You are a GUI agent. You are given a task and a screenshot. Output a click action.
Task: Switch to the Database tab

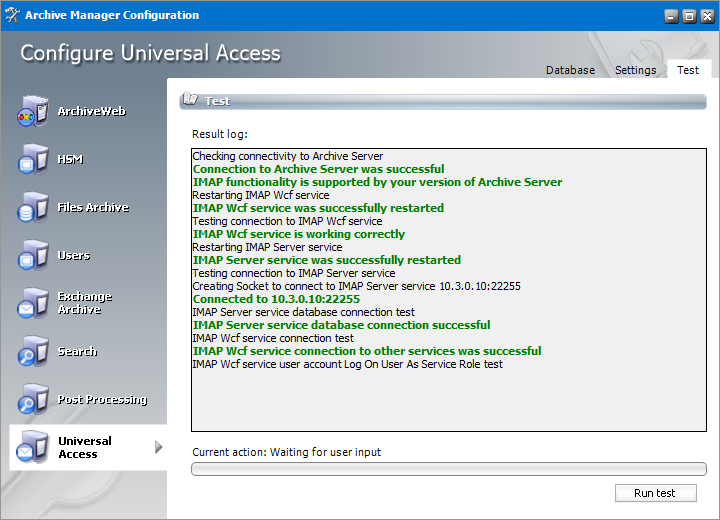tap(570, 70)
